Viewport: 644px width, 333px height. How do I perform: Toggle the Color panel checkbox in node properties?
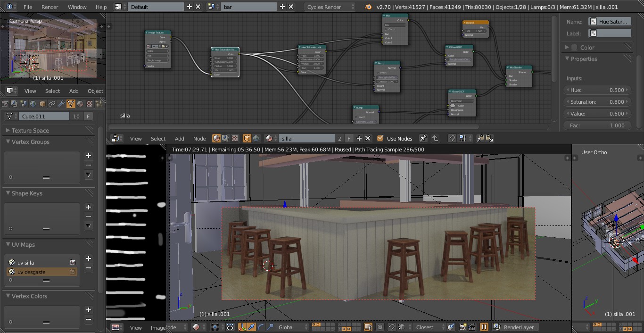click(x=574, y=48)
